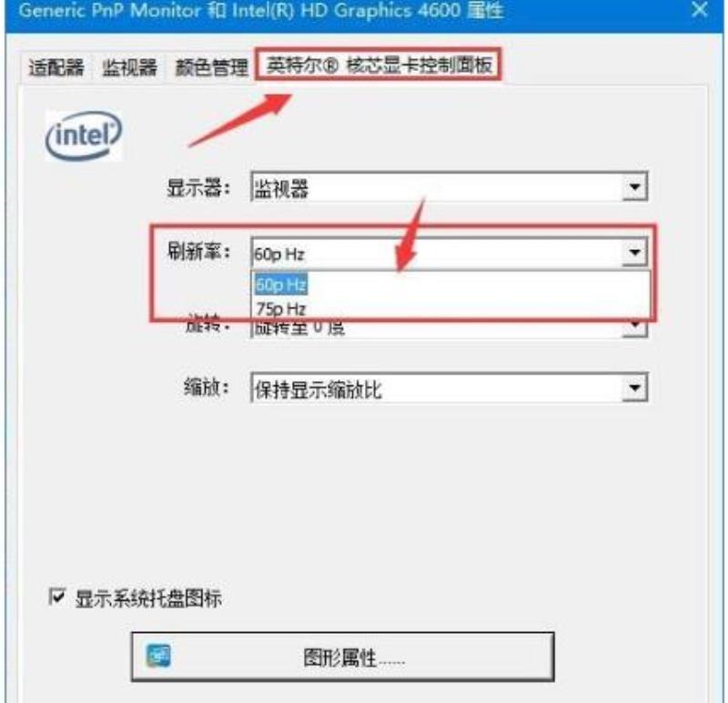Open 图形属性 graphics properties button
This screenshot has width=728, height=703.
[343, 657]
